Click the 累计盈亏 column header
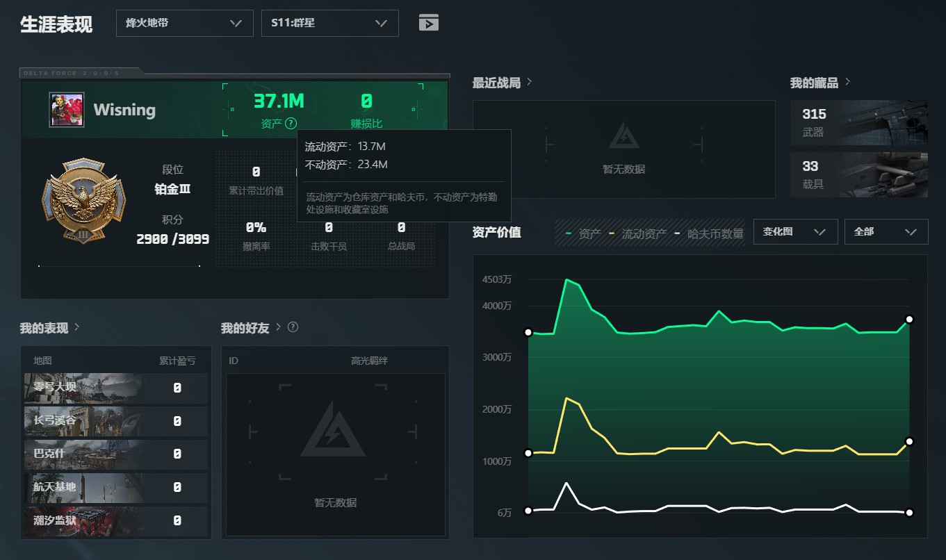This screenshot has width=946, height=560. point(177,361)
